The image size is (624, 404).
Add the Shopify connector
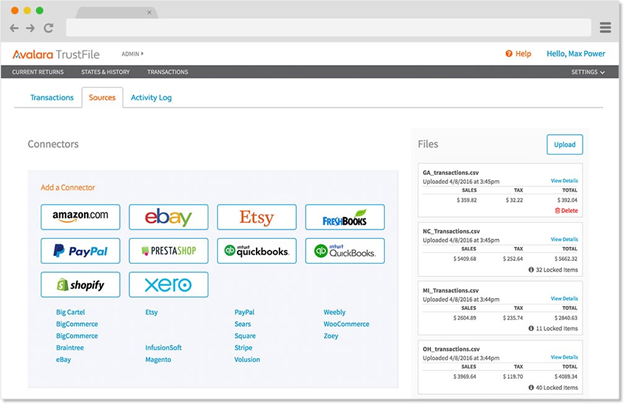(80, 285)
